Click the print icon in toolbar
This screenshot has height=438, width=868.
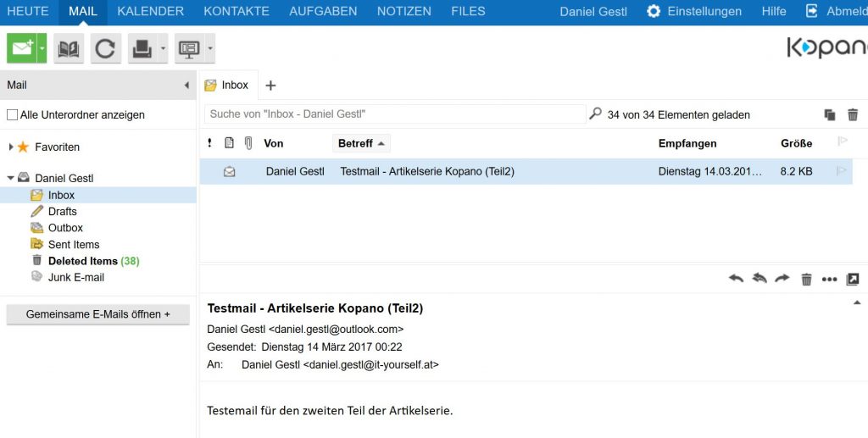[x=142, y=48]
